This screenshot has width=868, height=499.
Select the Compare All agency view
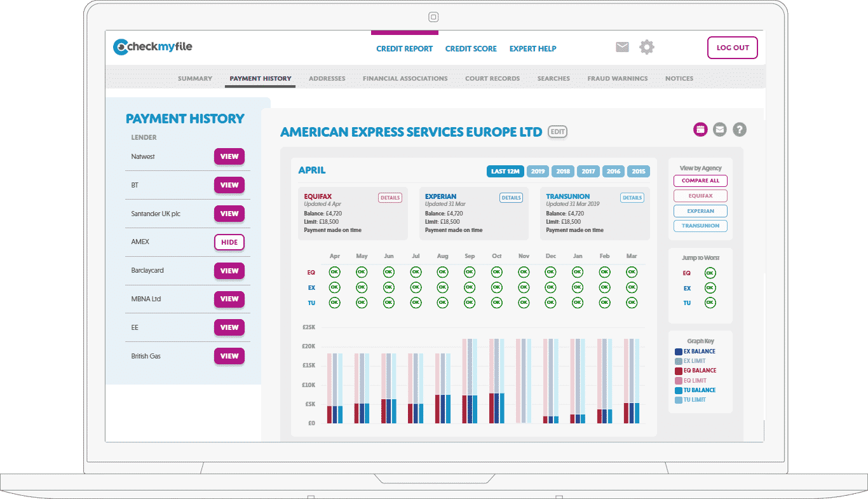pyautogui.click(x=700, y=181)
